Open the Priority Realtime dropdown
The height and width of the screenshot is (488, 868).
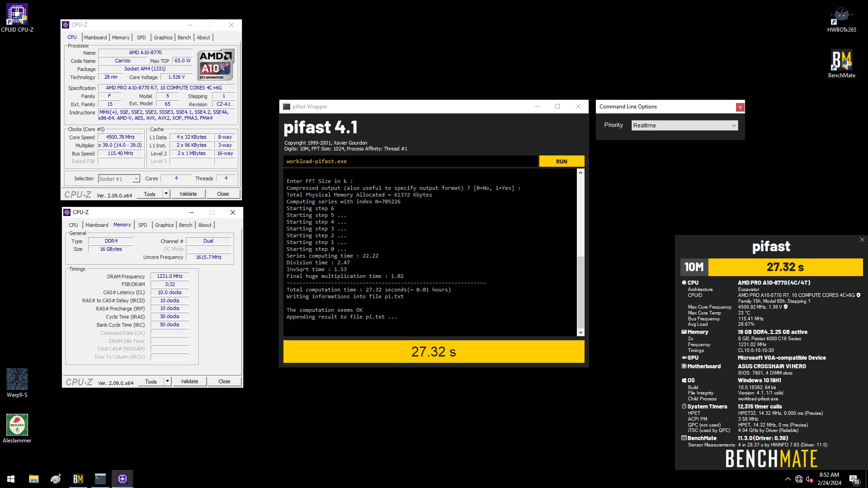(x=684, y=126)
